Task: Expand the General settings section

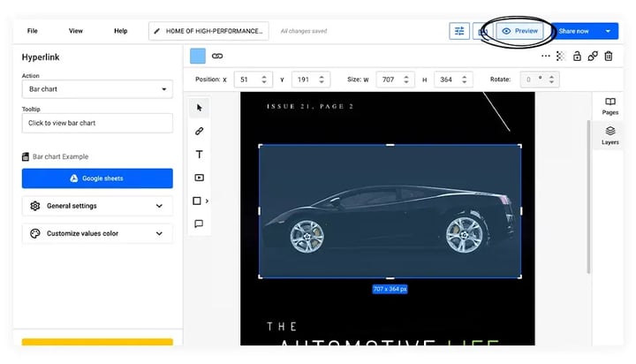Action: coord(97,206)
